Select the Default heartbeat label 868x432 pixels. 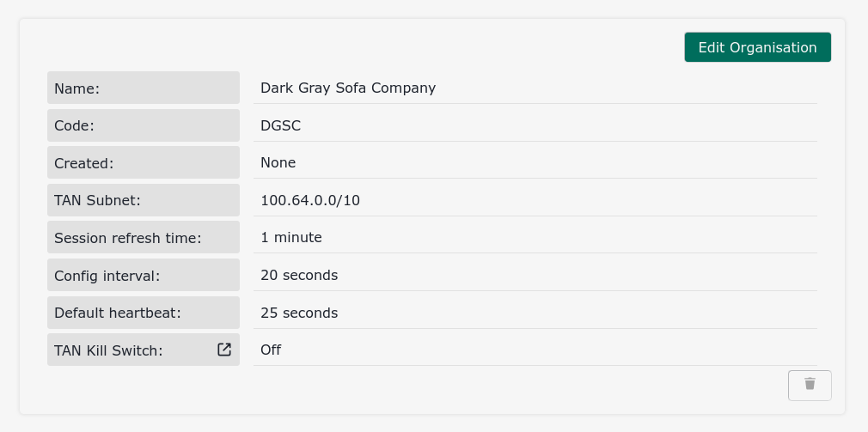[x=118, y=313]
